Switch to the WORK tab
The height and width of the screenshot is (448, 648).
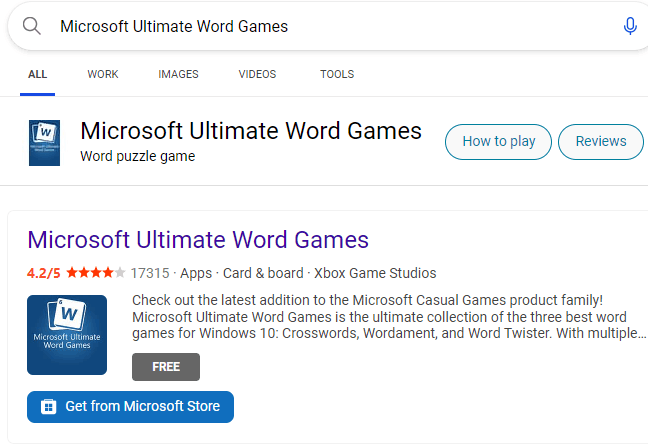(103, 74)
